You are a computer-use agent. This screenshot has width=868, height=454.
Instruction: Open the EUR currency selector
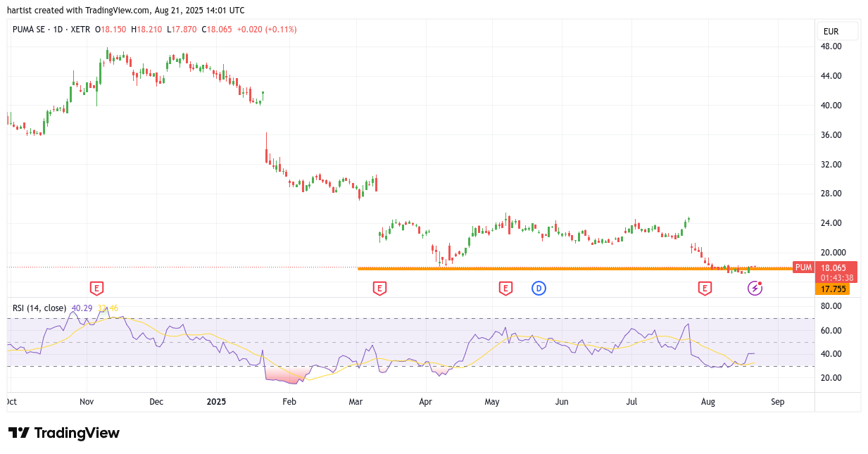coord(838,31)
